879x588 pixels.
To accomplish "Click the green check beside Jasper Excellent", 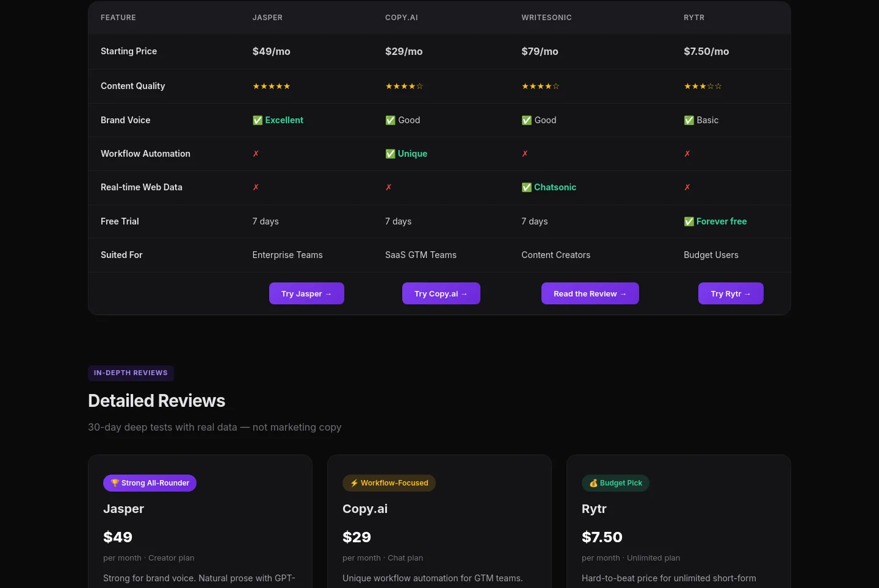I will pyautogui.click(x=258, y=120).
